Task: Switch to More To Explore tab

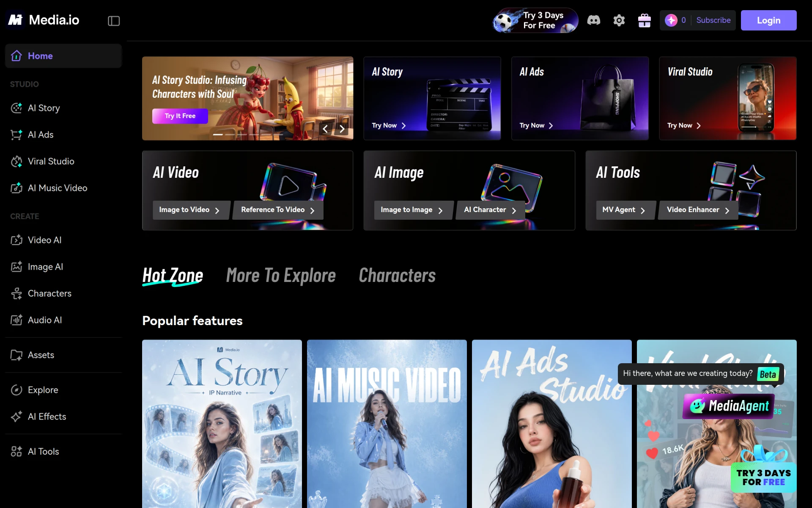Action: click(281, 276)
